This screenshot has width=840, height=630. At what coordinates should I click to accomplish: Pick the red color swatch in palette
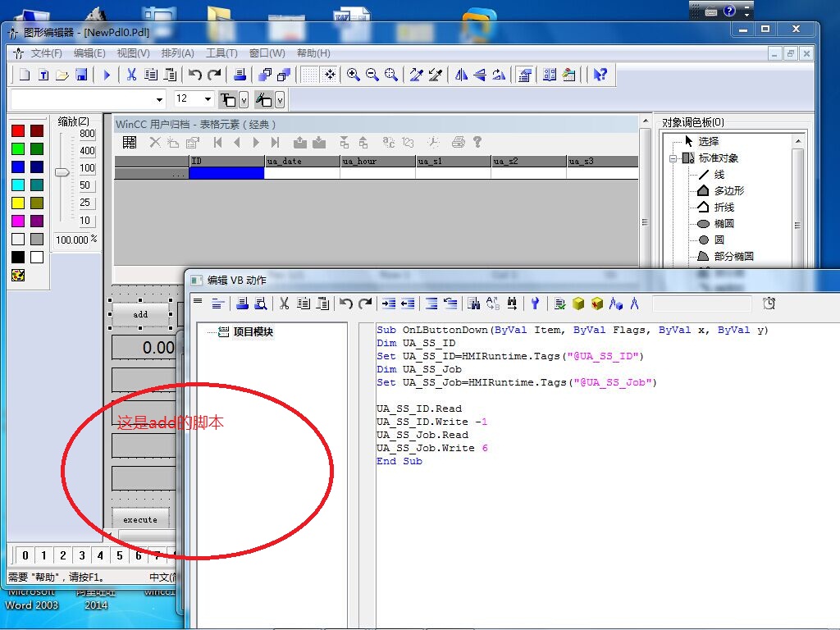[x=18, y=131]
